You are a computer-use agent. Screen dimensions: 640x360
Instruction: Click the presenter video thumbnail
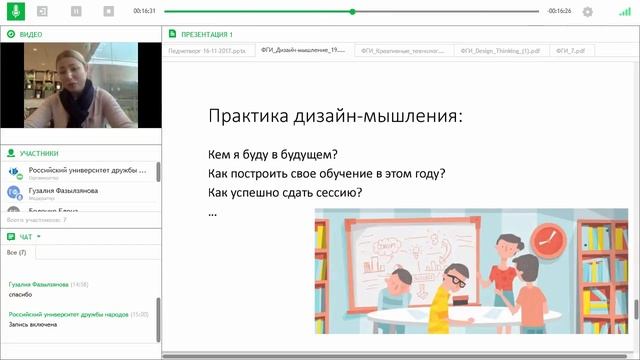(81, 85)
